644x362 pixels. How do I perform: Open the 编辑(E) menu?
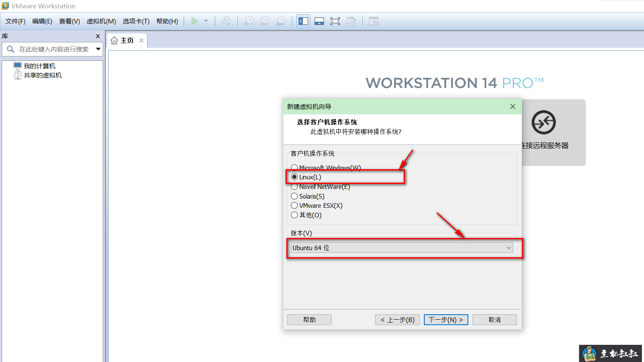(42, 21)
